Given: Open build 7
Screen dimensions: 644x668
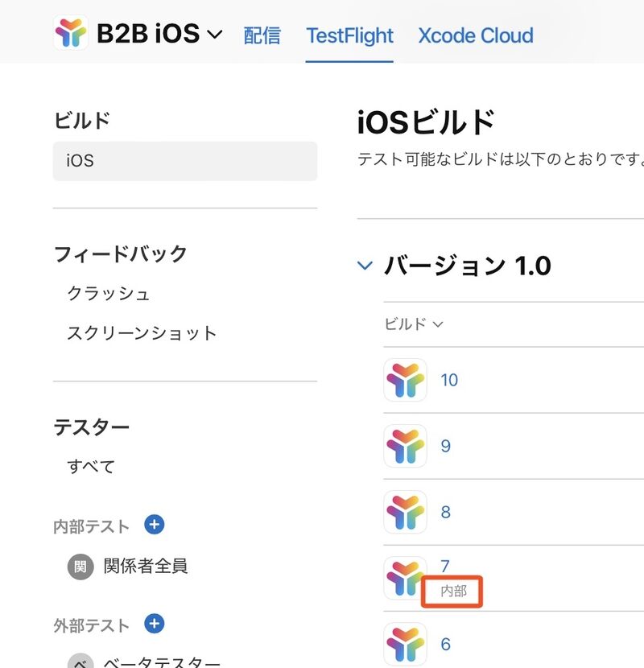Looking at the screenshot, I should point(445,566).
